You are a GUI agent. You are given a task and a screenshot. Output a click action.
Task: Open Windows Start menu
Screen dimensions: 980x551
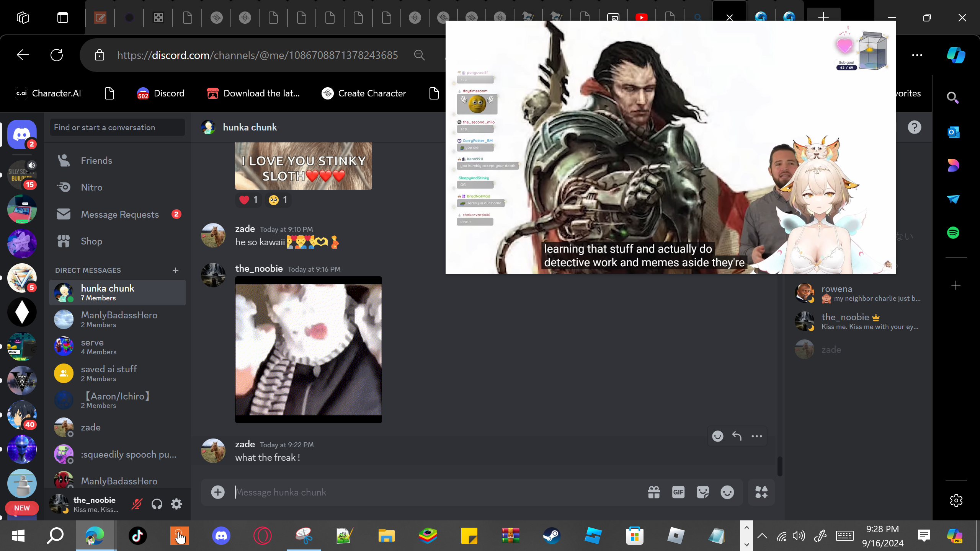click(18, 536)
